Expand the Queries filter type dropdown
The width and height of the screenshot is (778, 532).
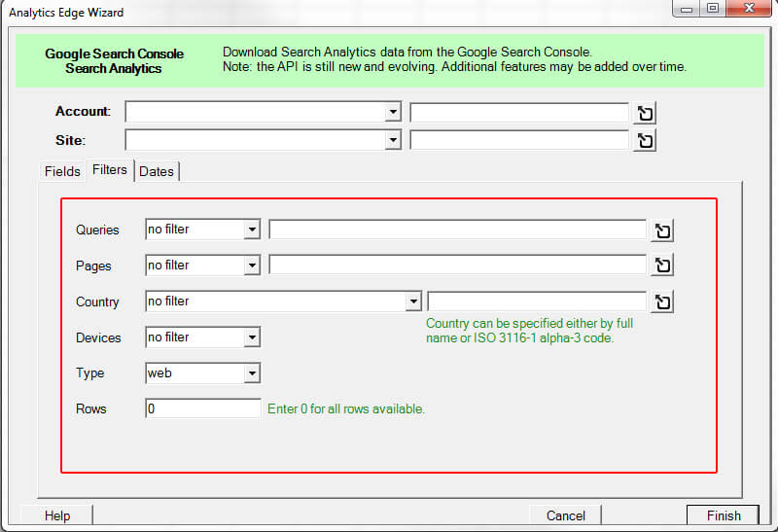click(x=252, y=230)
